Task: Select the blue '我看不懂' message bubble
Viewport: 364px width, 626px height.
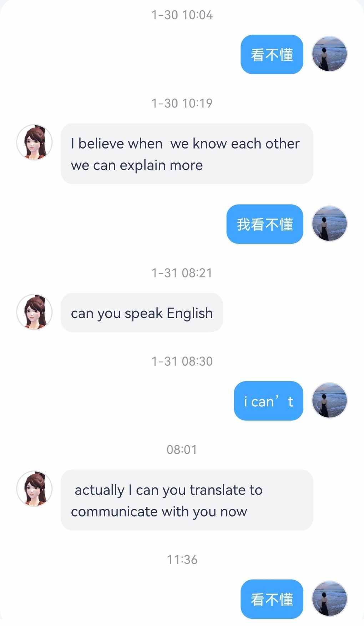Action: click(x=265, y=224)
